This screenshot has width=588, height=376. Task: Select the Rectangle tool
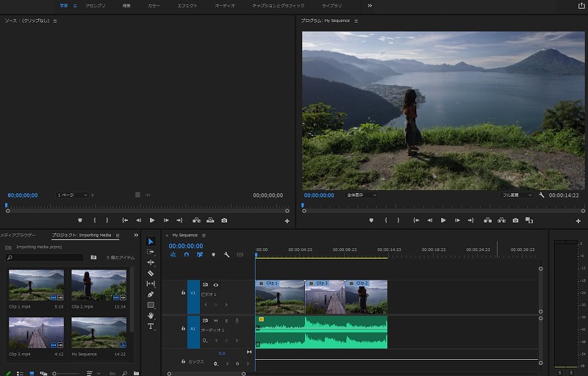pyautogui.click(x=151, y=305)
